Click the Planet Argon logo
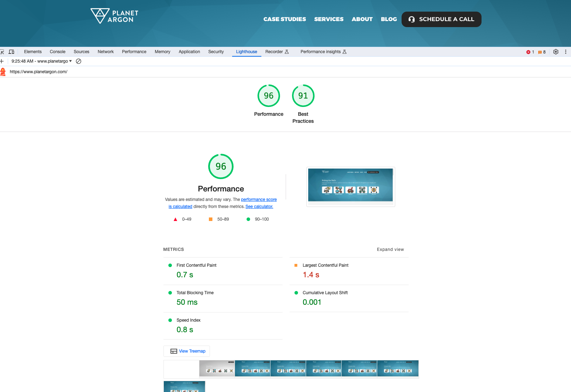Image resolution: width=571 pixels, height=392 pixels. coord(114,16)
